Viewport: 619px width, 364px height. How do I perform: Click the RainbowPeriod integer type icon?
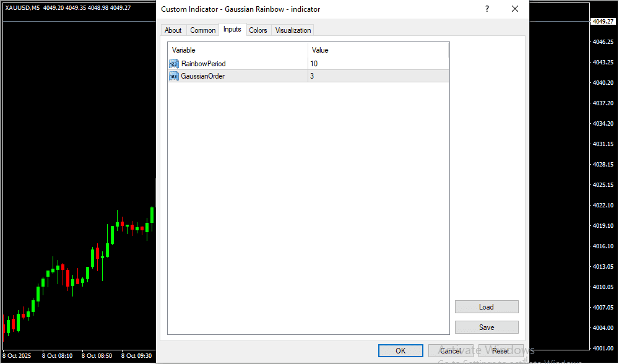[x=173, y=64]
